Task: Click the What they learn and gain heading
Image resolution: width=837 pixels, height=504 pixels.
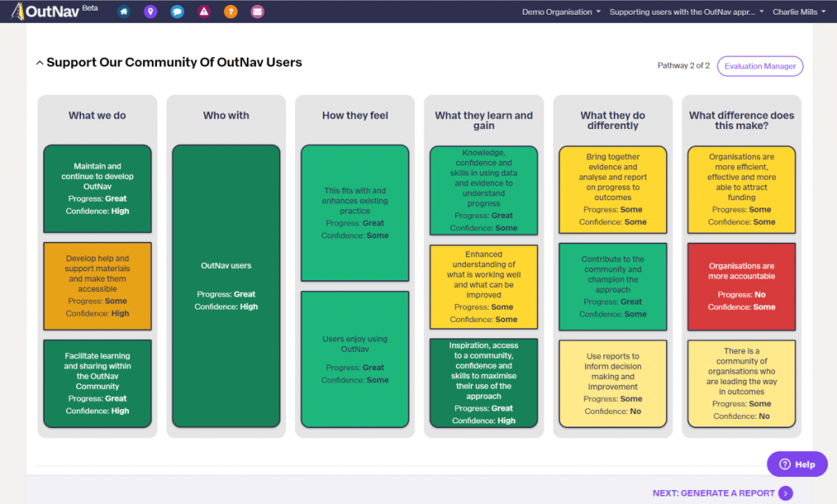Action: coord(484,120)
